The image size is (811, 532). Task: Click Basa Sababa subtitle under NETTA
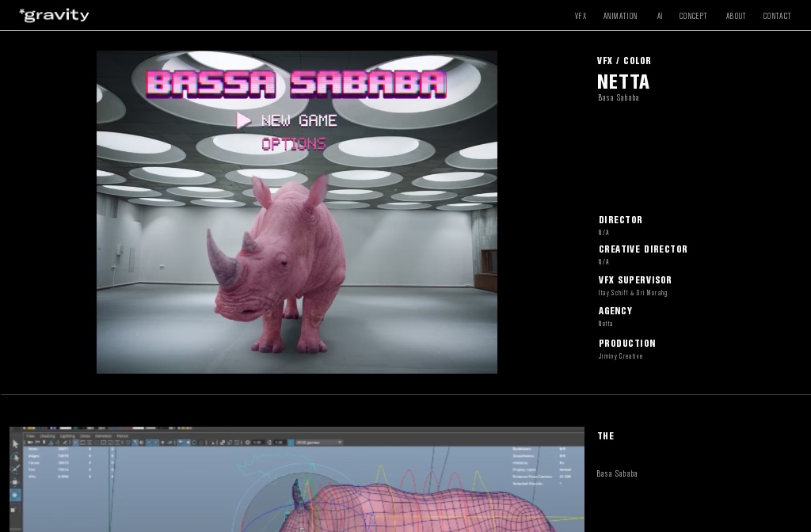point(618,97)
